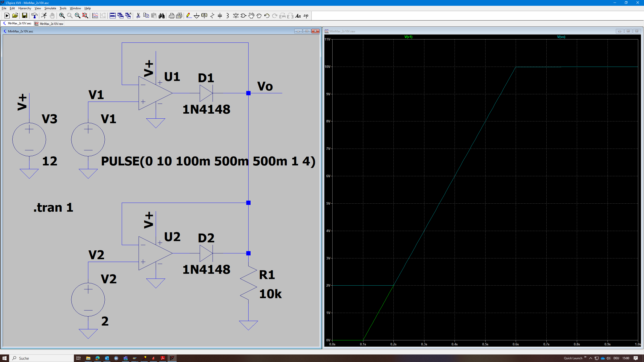This screenshot has height=362, width=644.
Task: Open the Tools menu
Action: 63,8
